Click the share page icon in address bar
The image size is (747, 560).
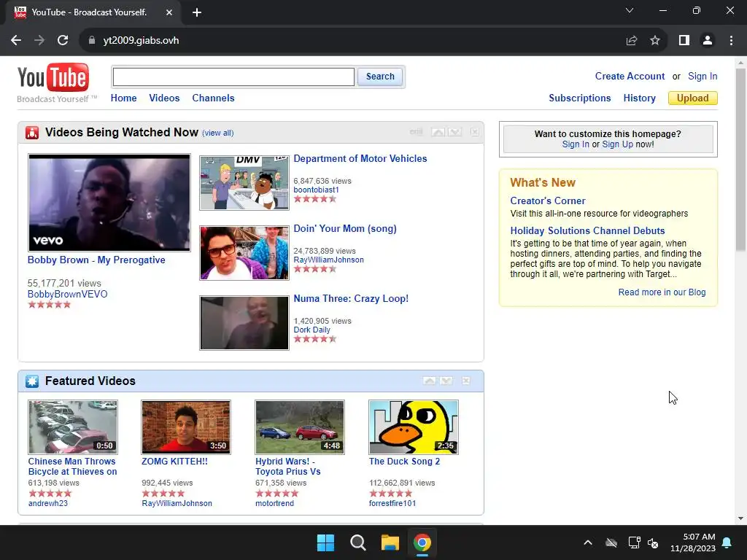(x=632, y=41)
